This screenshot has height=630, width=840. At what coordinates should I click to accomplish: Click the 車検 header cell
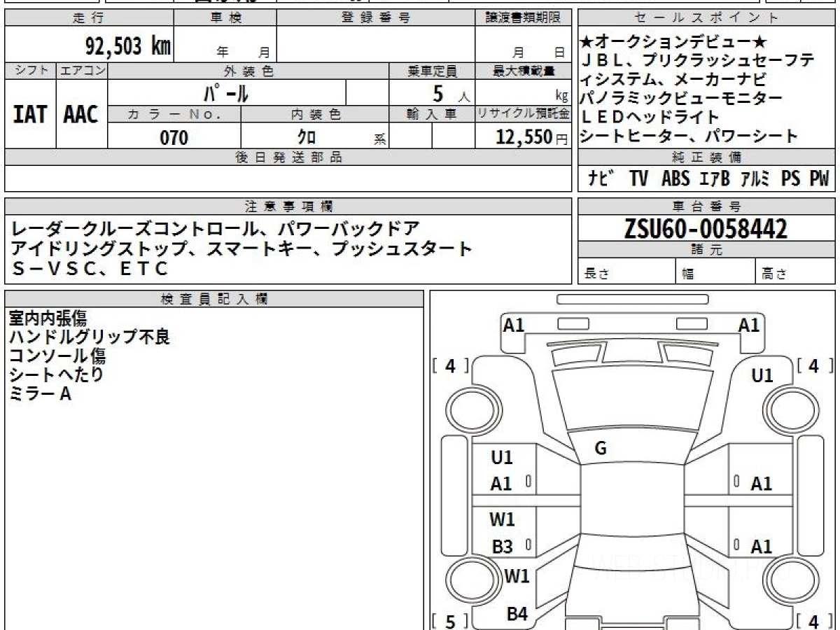(x=225, y=18)
